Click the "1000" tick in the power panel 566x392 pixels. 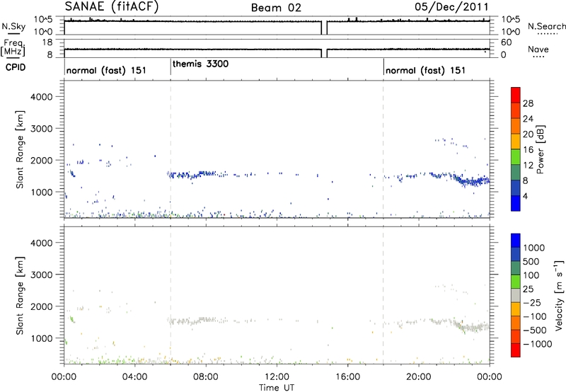click(x=42, y=192)
